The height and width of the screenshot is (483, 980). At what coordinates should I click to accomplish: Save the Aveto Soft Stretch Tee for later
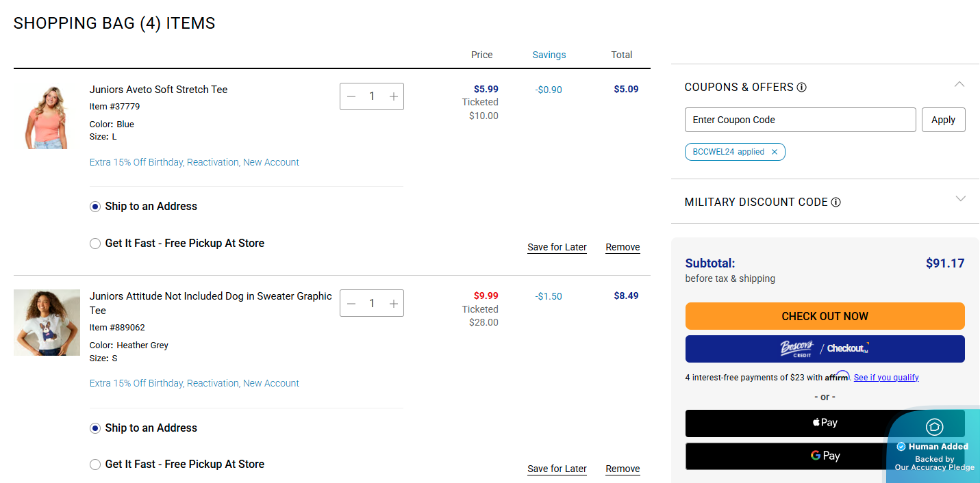tap(557, 247)
